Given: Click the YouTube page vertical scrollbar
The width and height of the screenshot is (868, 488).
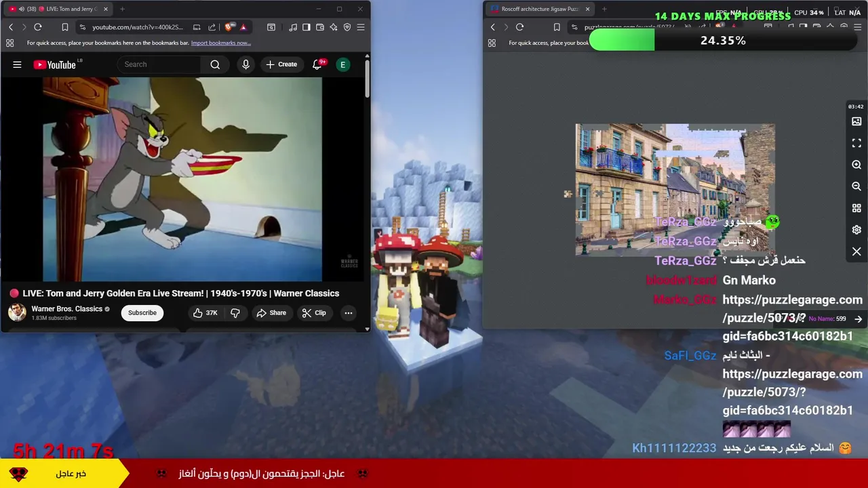Looking at the screenshot, I should pos(368,78).
